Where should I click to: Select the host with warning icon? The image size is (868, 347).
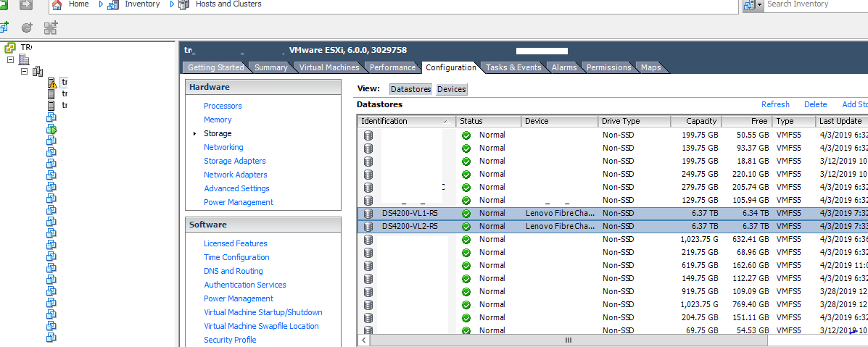52,83
